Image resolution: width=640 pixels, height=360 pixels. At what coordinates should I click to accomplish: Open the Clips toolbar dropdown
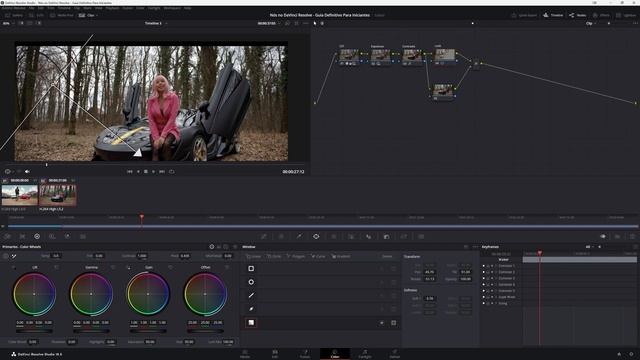point(88,15)
